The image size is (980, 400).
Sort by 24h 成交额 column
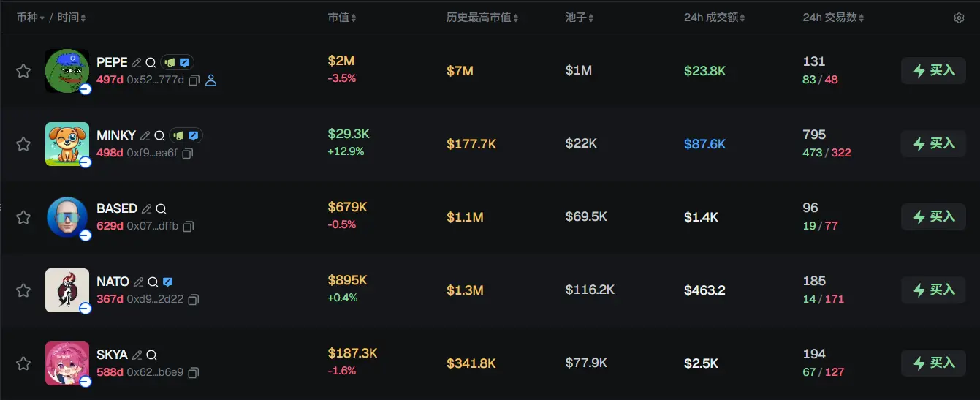coord(714,18)
